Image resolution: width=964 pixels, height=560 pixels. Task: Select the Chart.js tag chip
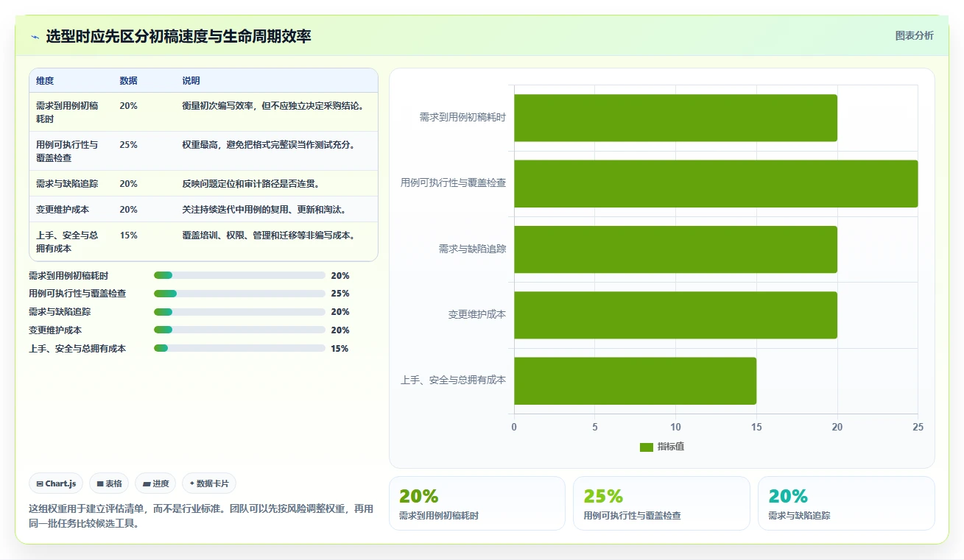[57, 483]
